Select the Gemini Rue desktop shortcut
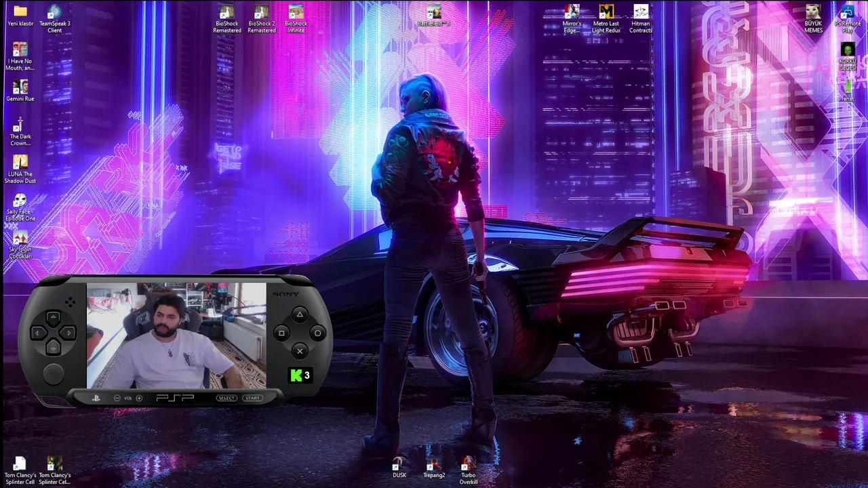The width and height of the screenshot is (868, 488). click(20, 87)
